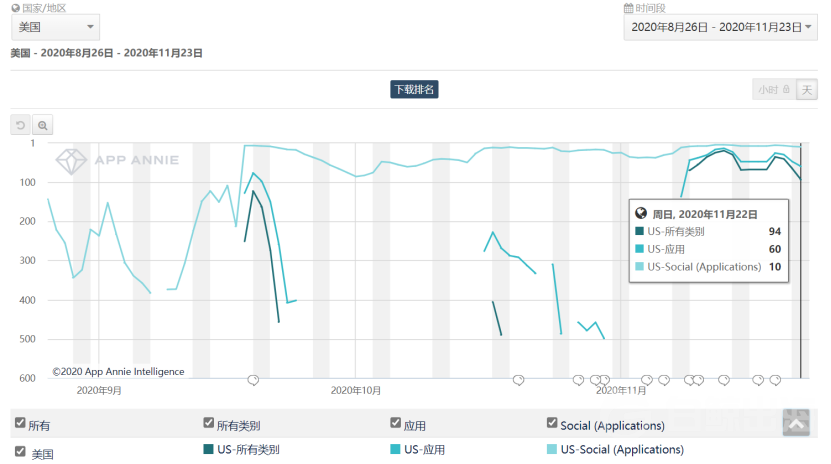Open the date range dropdown
The image size is (831, 464).
pos(720,28)
